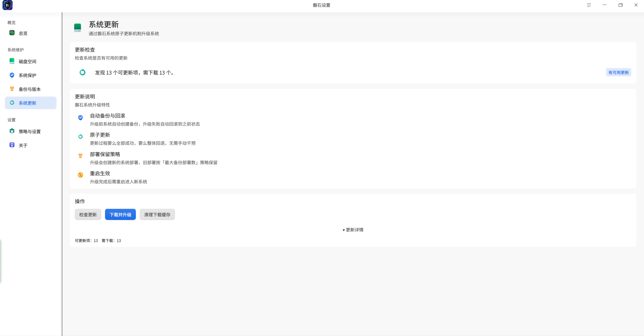
Task: Click the green drive icon in 系统更新 header
Action: [x=78, y=28]
